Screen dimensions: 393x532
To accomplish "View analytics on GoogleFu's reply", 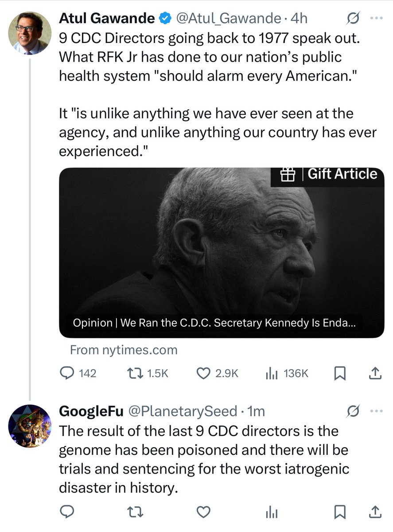I will (x=271, y=512).
